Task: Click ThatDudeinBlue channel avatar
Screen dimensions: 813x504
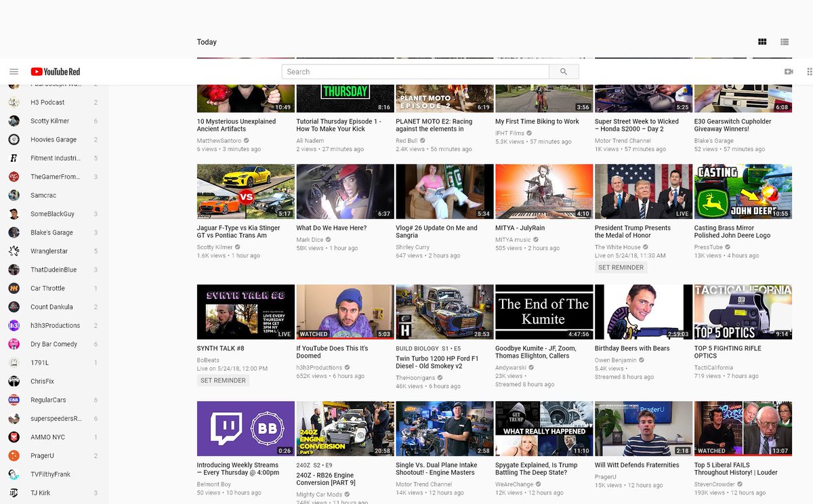Action: 14,270
